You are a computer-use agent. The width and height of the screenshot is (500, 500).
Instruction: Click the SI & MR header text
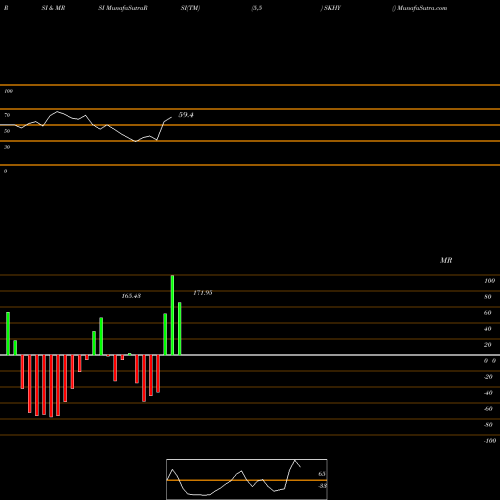tap(53, 8)
